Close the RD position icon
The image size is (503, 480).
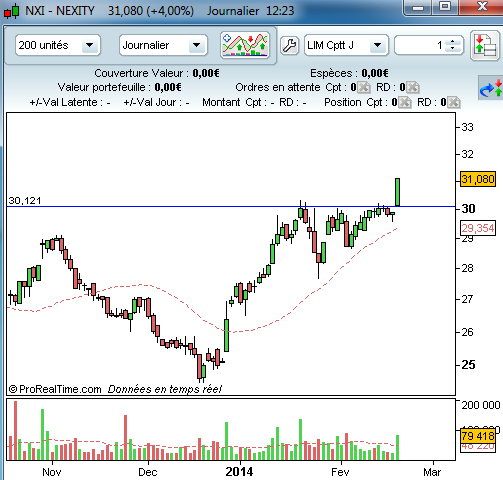point(454,102)
